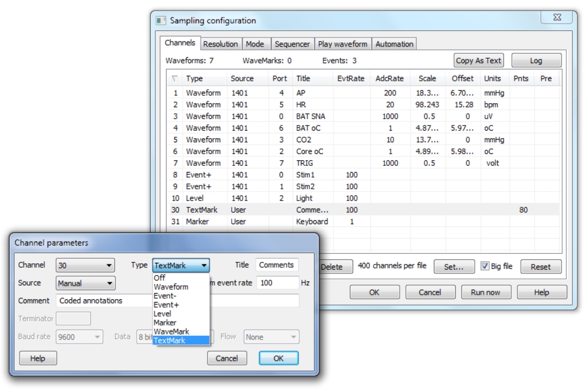Screen dimensions: 588x390
Task: Toggle the Big file checkbox
Action: tap(485, 266)
